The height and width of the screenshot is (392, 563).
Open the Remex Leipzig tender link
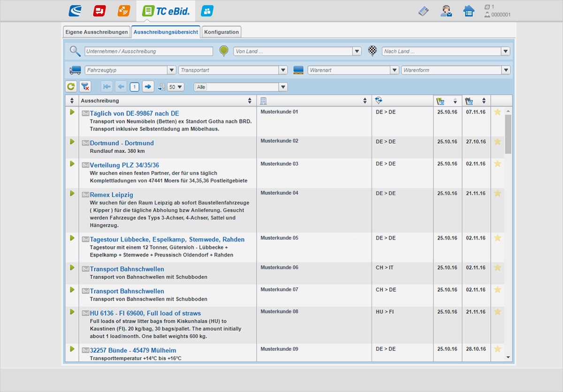point(112,195)
